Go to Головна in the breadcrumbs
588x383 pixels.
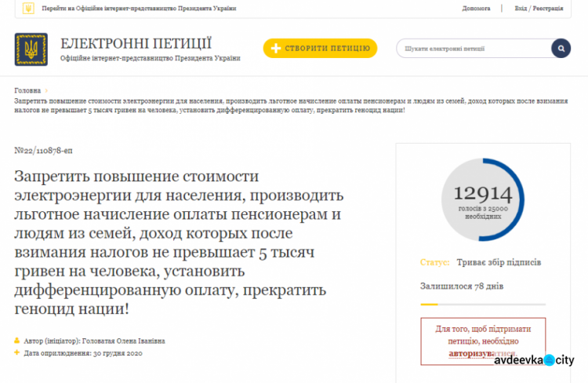pyautogui.click(x=27, y=90)
